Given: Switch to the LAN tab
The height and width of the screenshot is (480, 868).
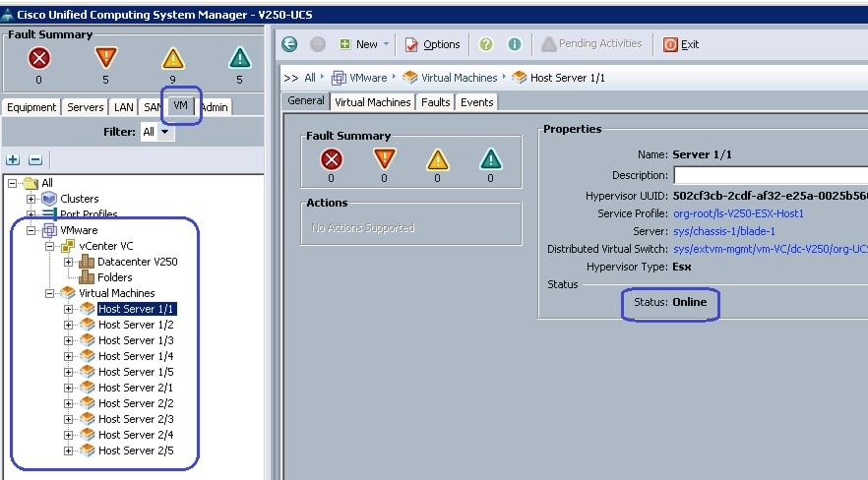Looking at the screenshot, I should [x=123, y=107].
